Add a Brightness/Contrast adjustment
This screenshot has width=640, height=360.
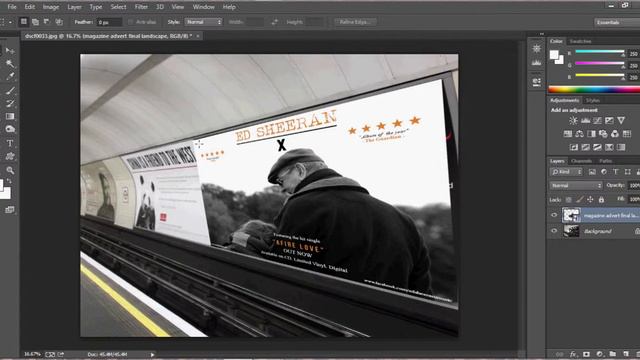pyautogui.click(x=573, y=120)
